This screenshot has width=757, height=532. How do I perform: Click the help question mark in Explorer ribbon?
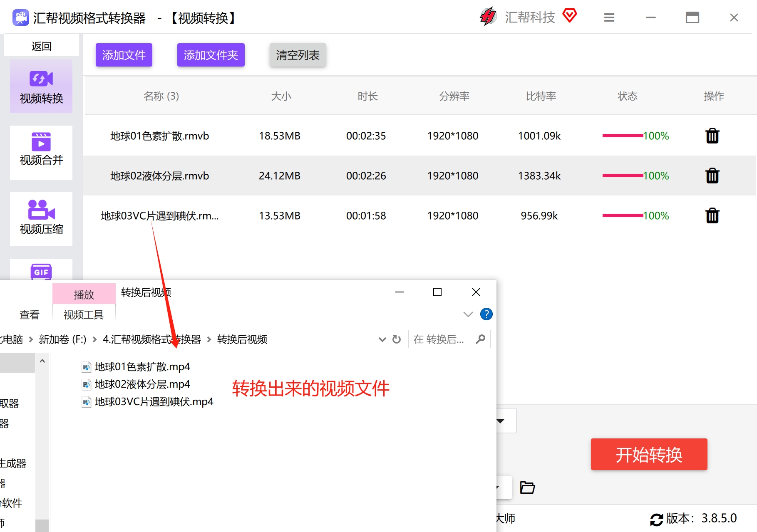(486, 314)
